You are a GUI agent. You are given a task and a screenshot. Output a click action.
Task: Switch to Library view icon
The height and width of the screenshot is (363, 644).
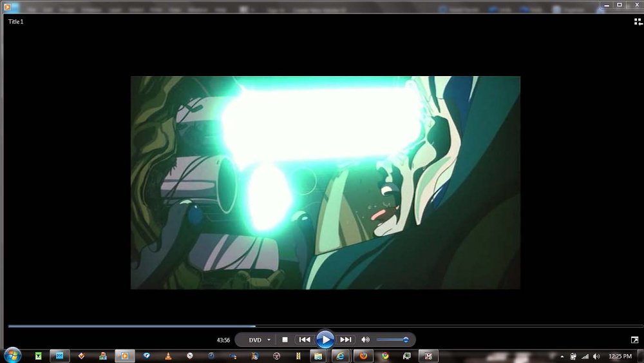(638, 22)
